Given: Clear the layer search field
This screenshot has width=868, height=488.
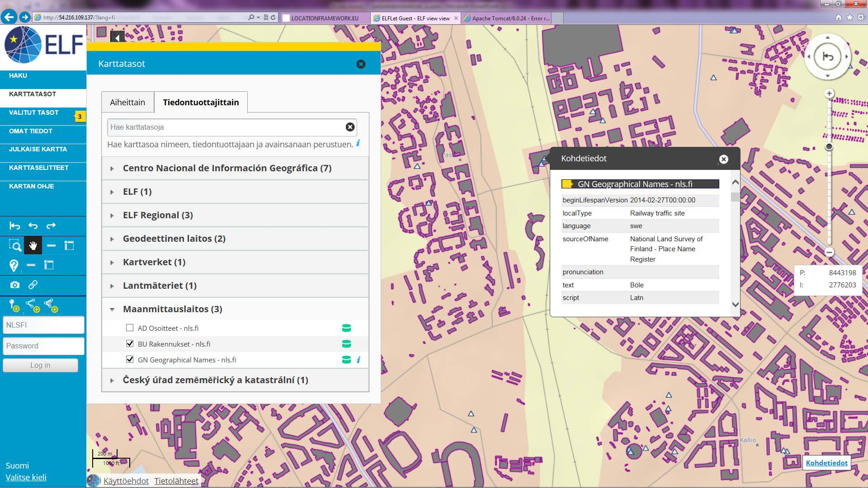Looking at the screenshot, I should [350, 127].
